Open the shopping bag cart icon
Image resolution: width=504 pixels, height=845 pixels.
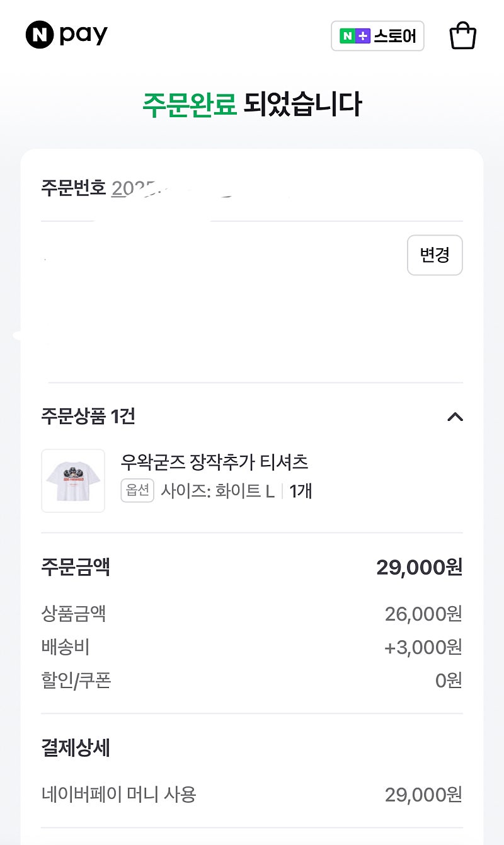click(462, 36)
